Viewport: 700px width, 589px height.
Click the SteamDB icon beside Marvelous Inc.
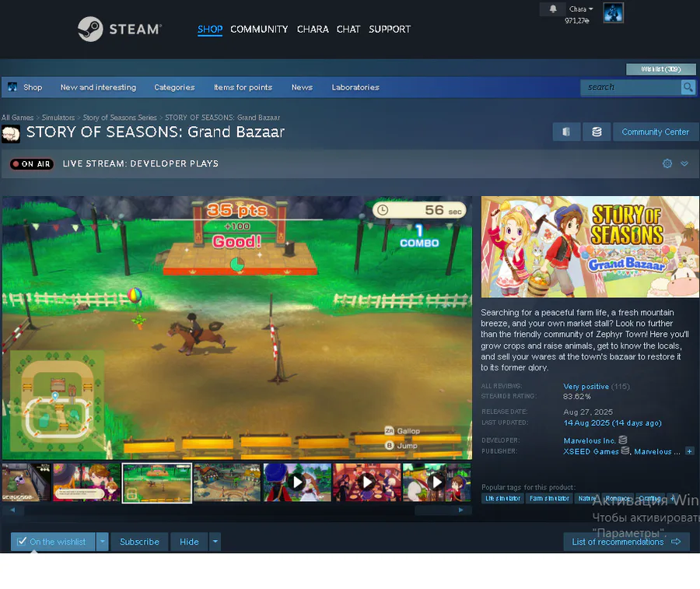tap(623, 440)
